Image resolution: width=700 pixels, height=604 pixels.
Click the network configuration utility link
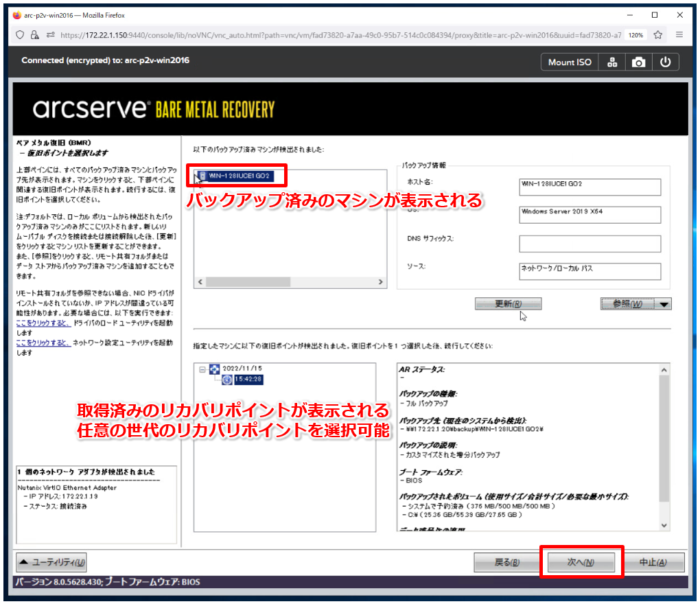[43, 343]
